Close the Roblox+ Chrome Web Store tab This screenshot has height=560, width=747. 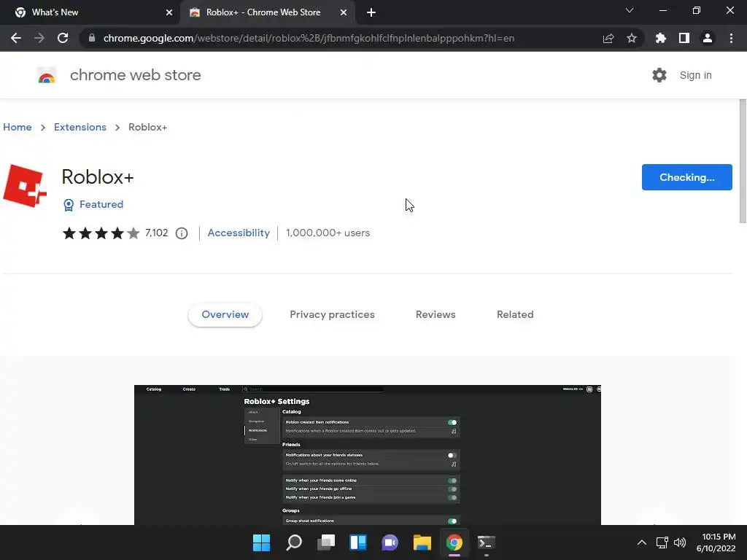(x=344, y=12)
